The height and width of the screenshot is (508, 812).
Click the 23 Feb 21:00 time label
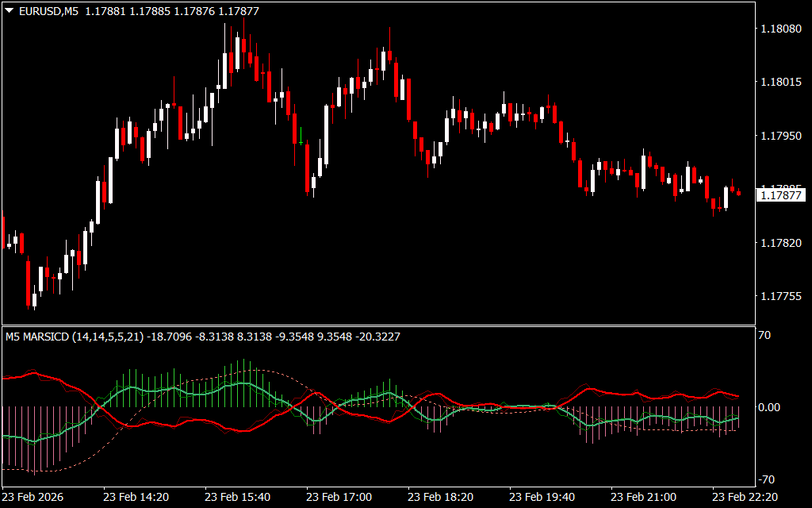tap(644, 497)
